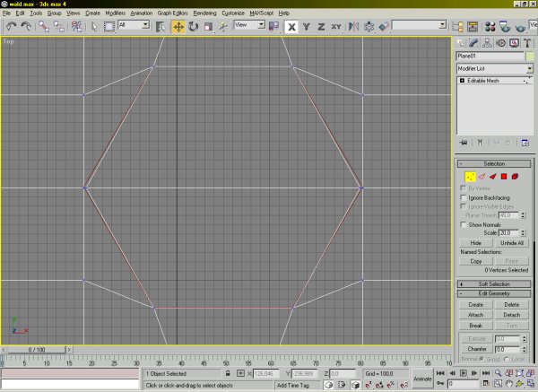Activate Vertex sub-object selection mode
Screen dimensions: 538x392
(470, 177)
